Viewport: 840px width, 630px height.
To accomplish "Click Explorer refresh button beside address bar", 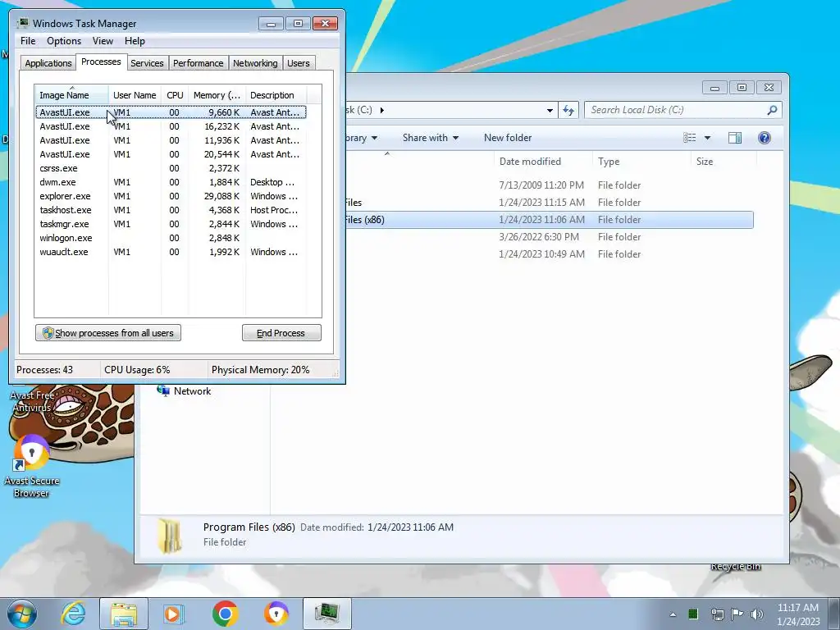I will [568, 111].
